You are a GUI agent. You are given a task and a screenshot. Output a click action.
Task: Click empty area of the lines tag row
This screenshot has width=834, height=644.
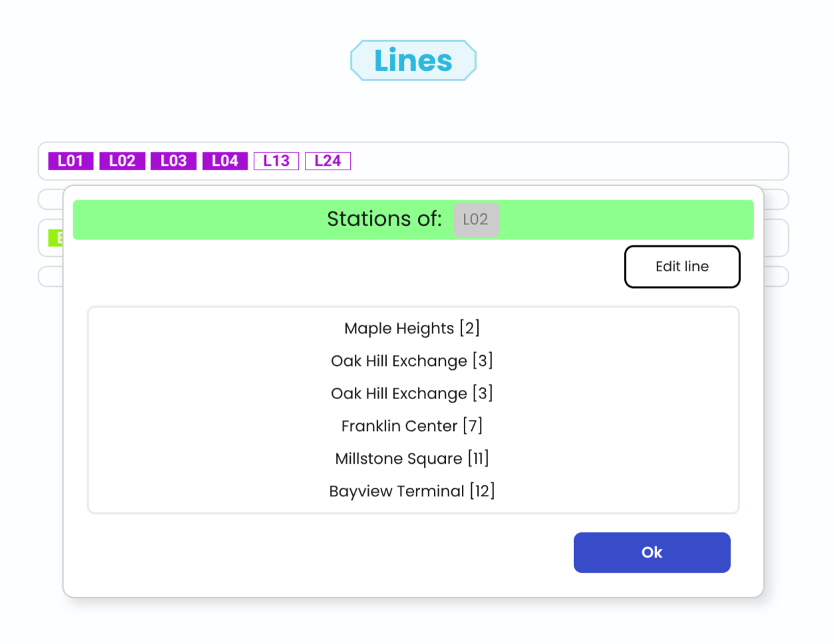click(x=566, y=161)
